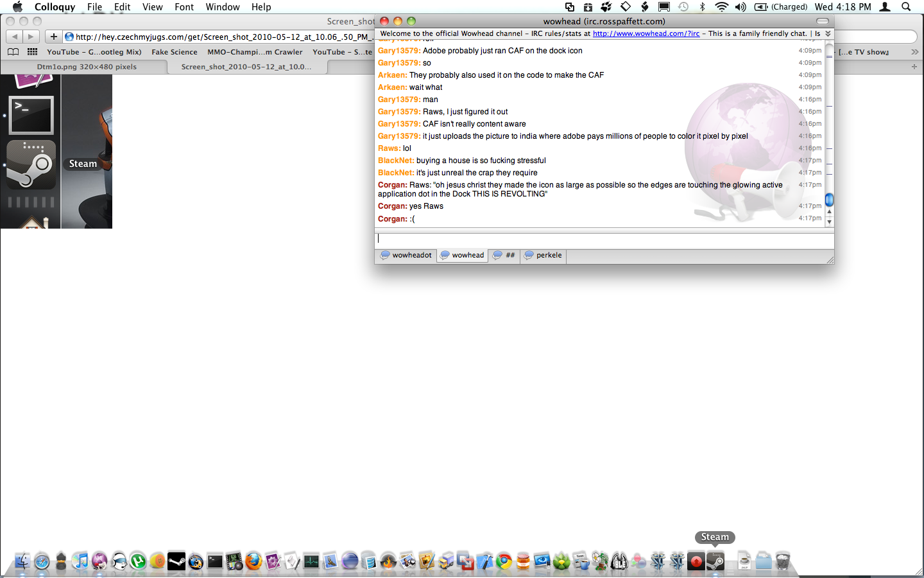Open Steam from the Dock
This screenshot has height=578, width=924.
coord(715,561)
